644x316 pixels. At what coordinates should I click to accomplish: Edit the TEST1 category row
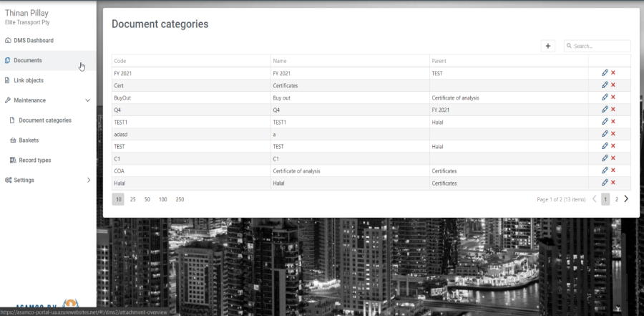point(605,121)
